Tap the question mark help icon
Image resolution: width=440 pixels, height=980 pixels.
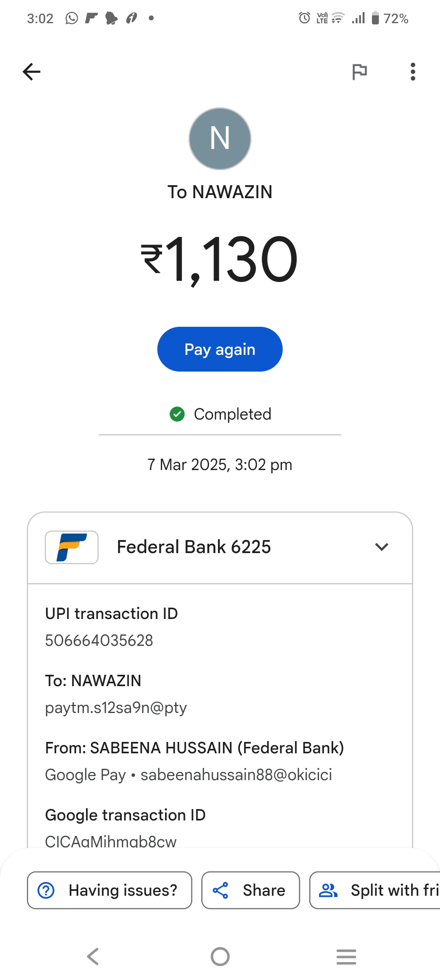click(46, 890)
